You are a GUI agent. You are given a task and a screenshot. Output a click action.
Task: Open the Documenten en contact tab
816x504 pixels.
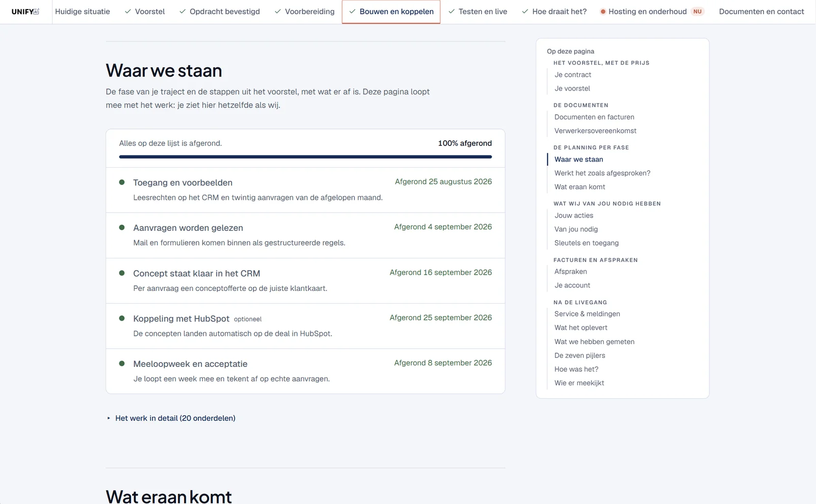click(761, 11)
